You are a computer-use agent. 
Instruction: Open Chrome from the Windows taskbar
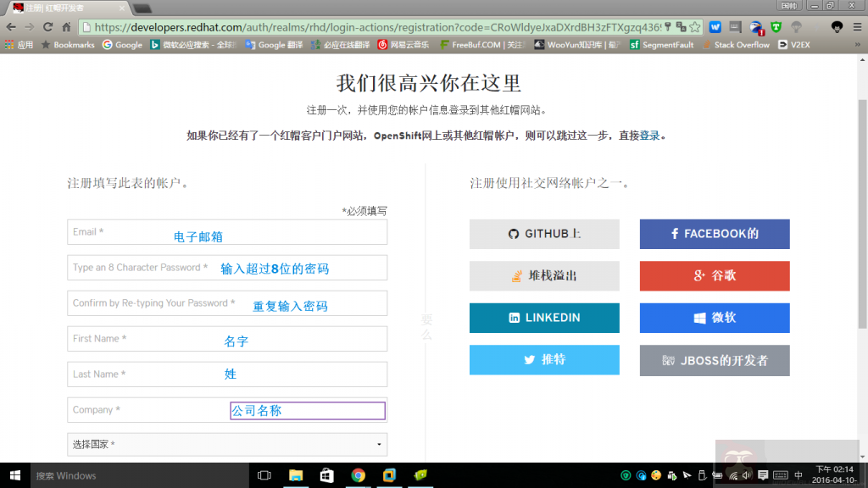(x=358, y=475)
